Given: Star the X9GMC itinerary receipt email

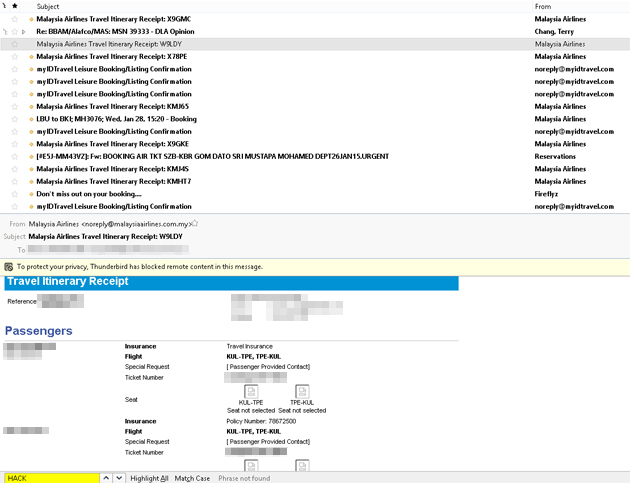Looking at the screenshot, I should coord(15,19).
